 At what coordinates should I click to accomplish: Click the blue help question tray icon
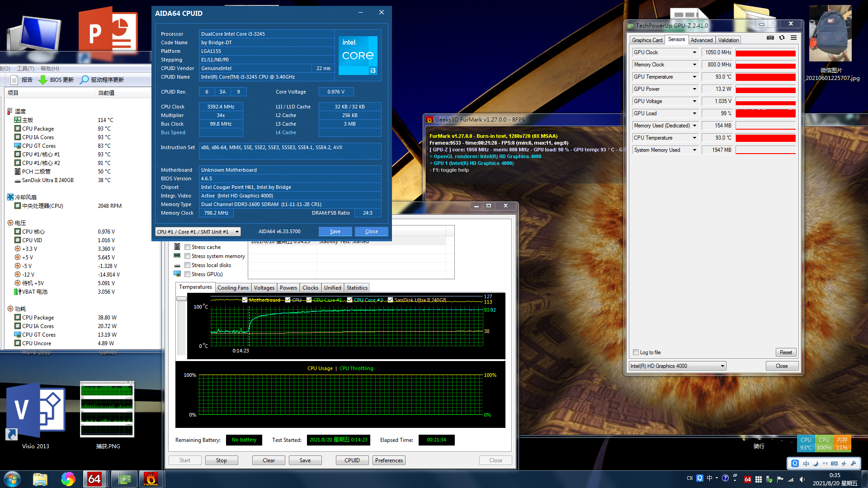pyautogui.click(x=725, y=478)
